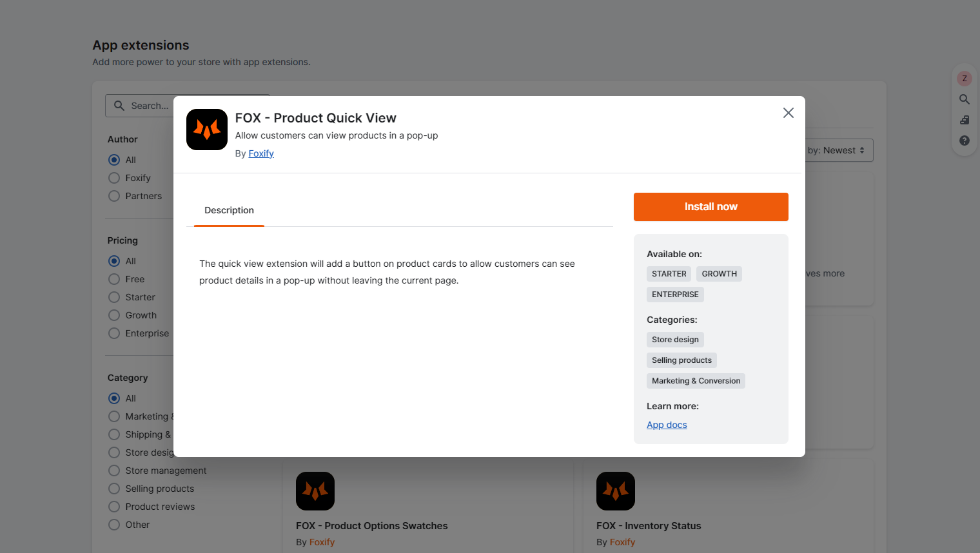
Task: Open FOX Product Options Swatches app icon
Action: pyautogui.click(x=315, y=491)
